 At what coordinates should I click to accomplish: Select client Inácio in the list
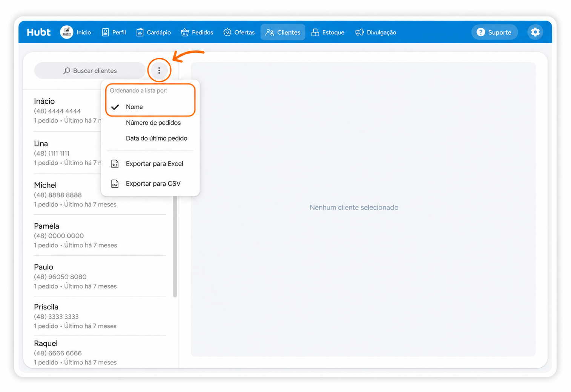point(67,111)
